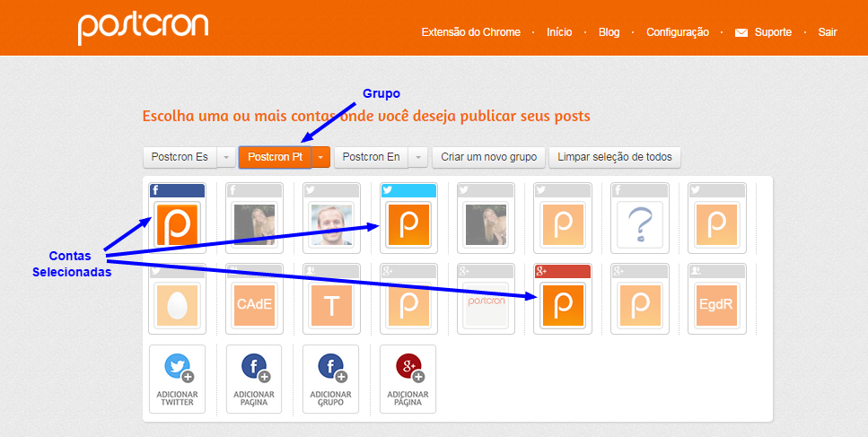Select the CAdE account tile

coord(254,304)
